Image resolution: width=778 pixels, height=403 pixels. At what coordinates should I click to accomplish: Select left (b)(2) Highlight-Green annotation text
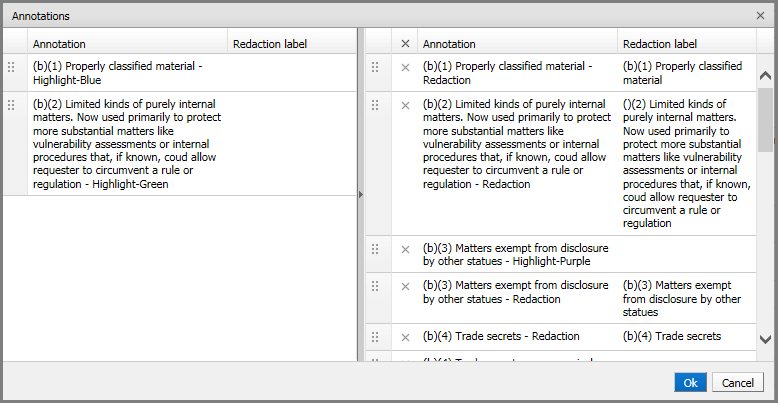tap(127, 144)
